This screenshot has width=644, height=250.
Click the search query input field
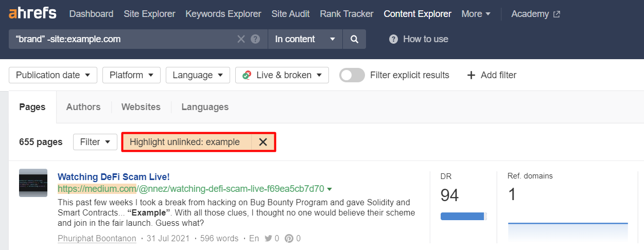pos(124,39)
